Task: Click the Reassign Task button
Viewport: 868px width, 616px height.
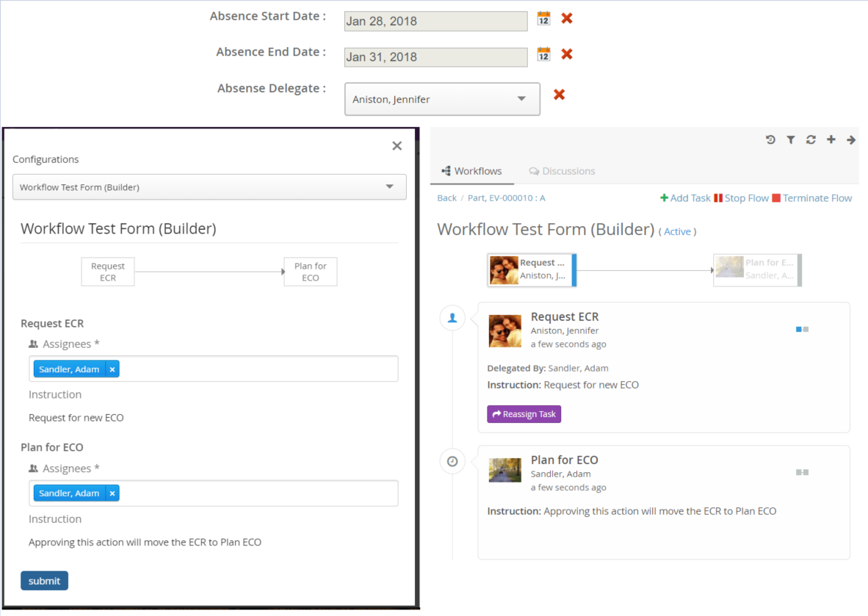Action: point(524,414)
